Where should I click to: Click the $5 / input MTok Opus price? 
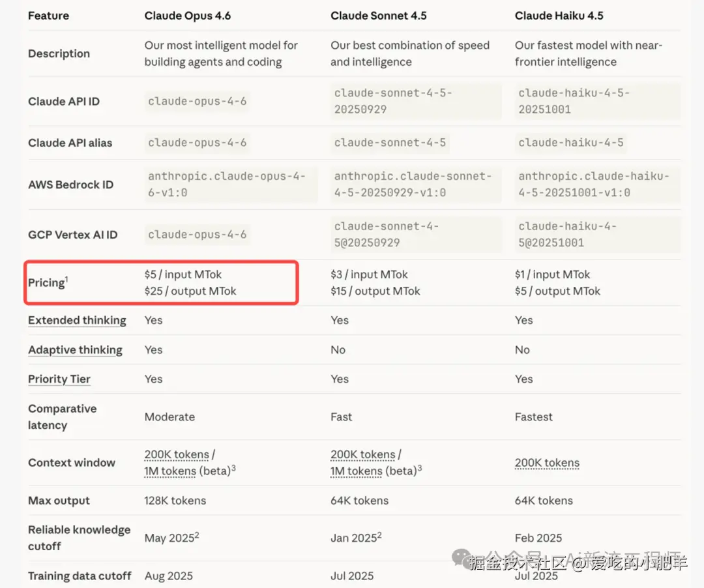pos(183,274)
